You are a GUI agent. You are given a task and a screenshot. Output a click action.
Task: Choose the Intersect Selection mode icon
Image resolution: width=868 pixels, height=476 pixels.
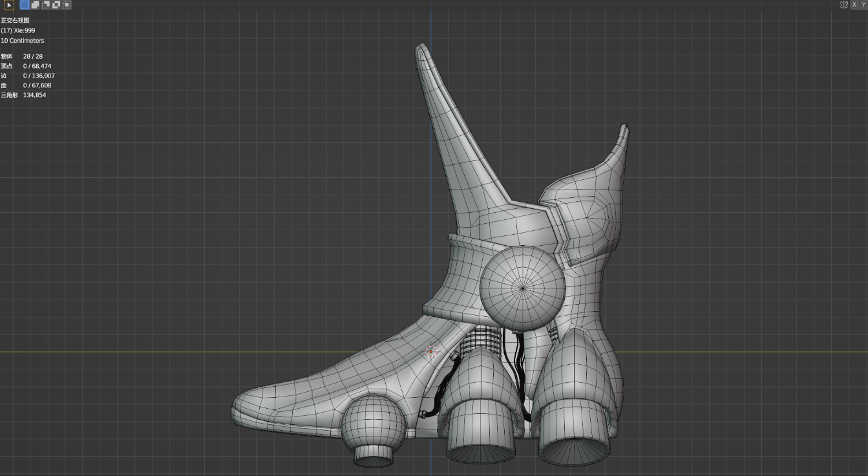click(67, 5)
